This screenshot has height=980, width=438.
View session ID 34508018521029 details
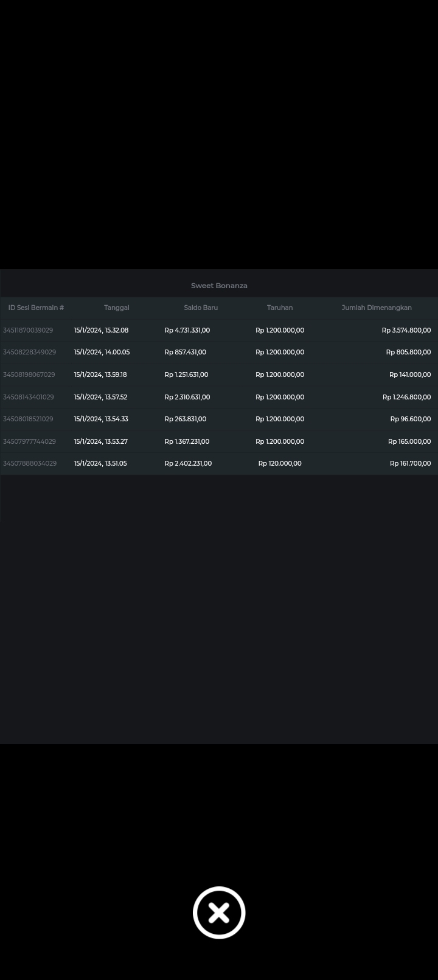point(28,419)
